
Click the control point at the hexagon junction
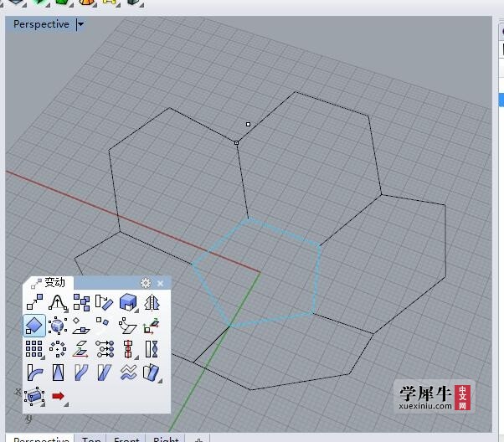tap(236, 142)
